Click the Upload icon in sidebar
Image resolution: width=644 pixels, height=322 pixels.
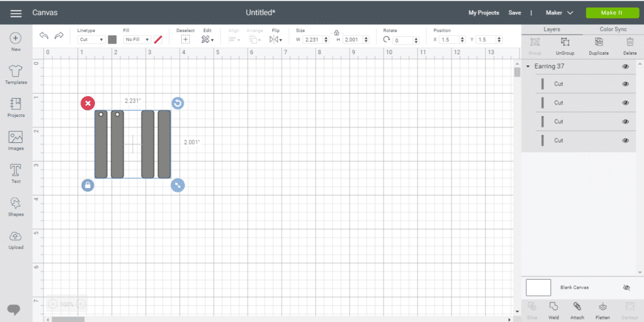pyautogui.click(x=16, y=239)
